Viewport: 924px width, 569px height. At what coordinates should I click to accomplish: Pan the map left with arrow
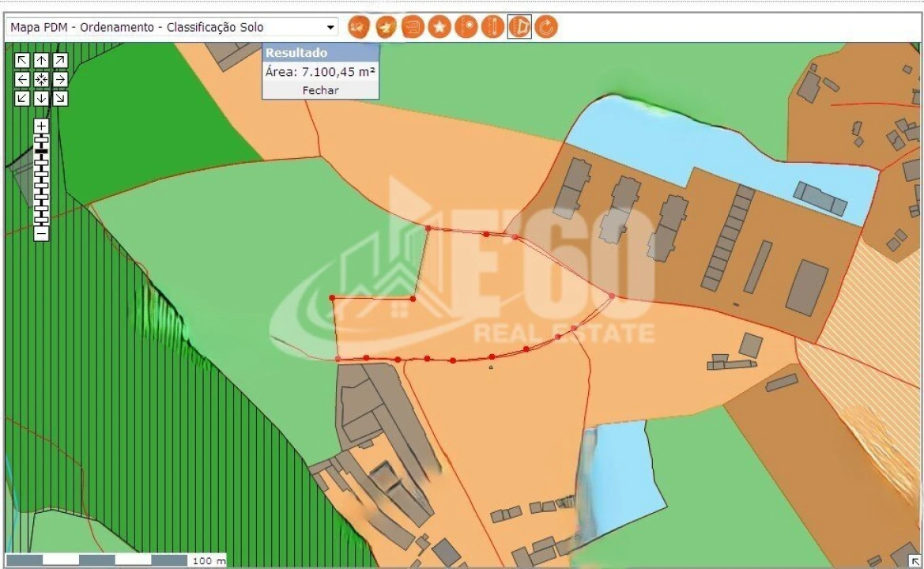(22, 80)
